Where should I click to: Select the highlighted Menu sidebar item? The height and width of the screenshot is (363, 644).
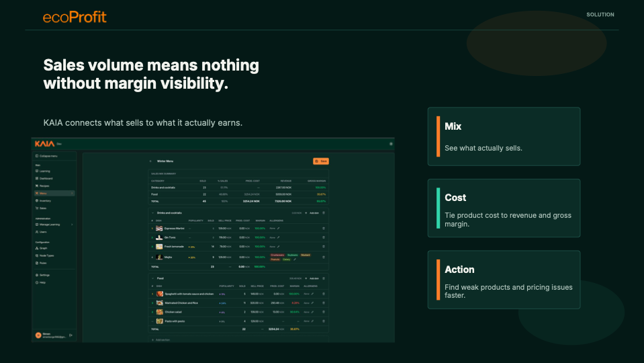point(54,193)
